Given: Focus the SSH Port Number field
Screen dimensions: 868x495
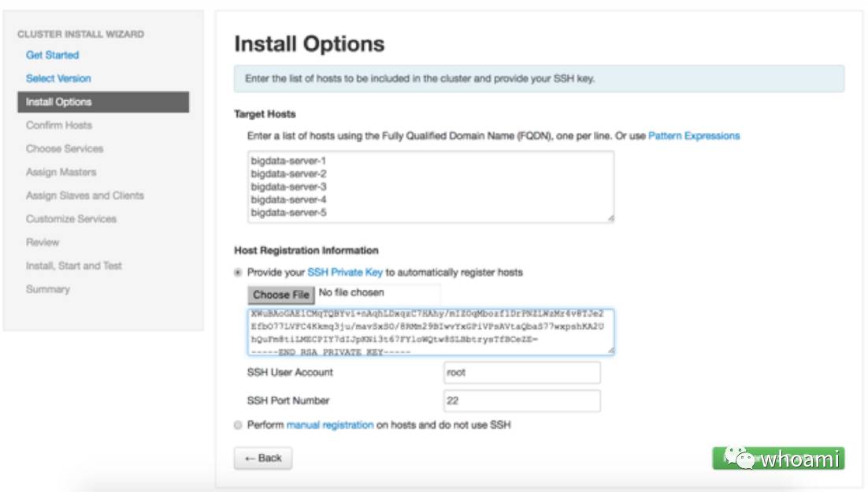Looking at the screenshot, I should pyautogui.click(x=521, y=400).
